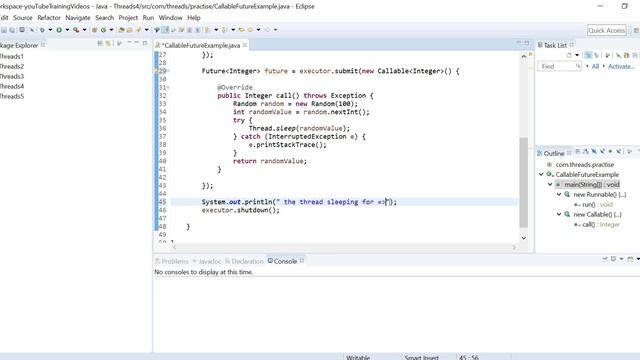Collapse the new Callable() outline node

pos(559,214)
